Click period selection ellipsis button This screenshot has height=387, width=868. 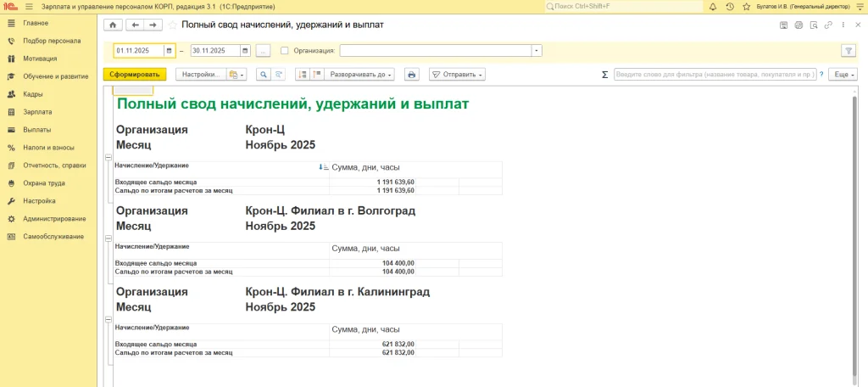tap(263, 50)
